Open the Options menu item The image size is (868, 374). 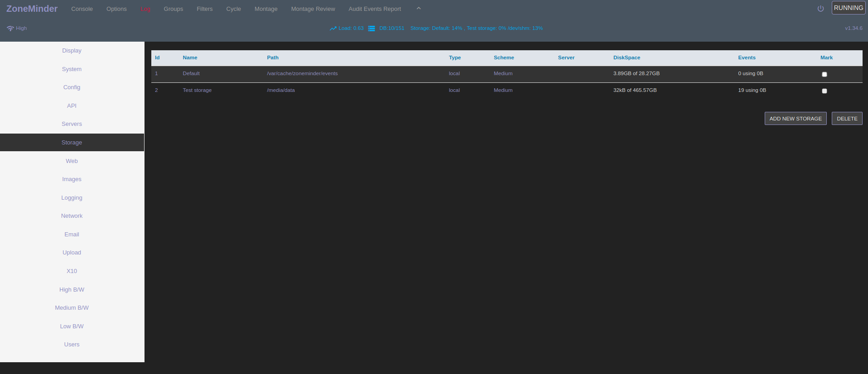116,9
